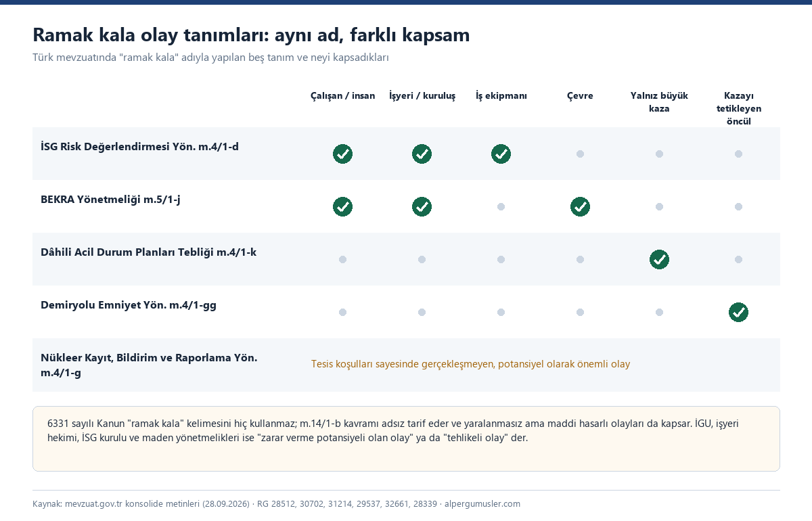Select row label 'Dâhili Acil Durum Planları Tebliği m.4/1-k'
812x521 pixels.
click(148, 252)
